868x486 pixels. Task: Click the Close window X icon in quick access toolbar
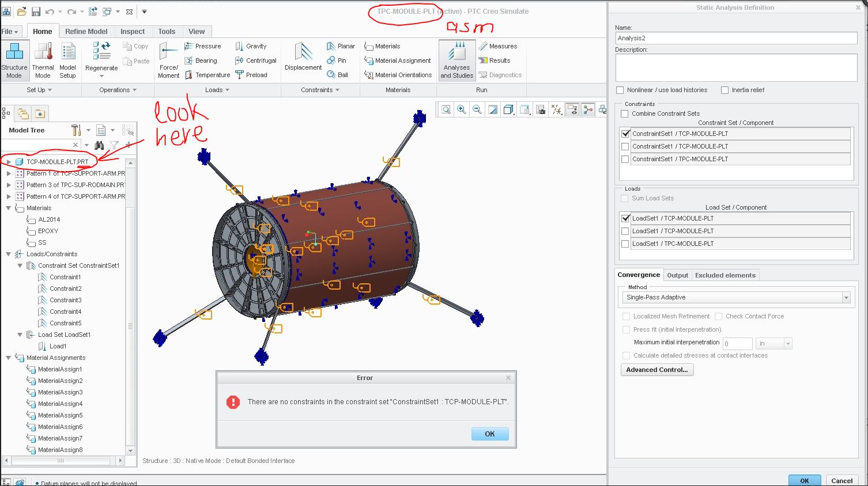(x=129, y=12)
